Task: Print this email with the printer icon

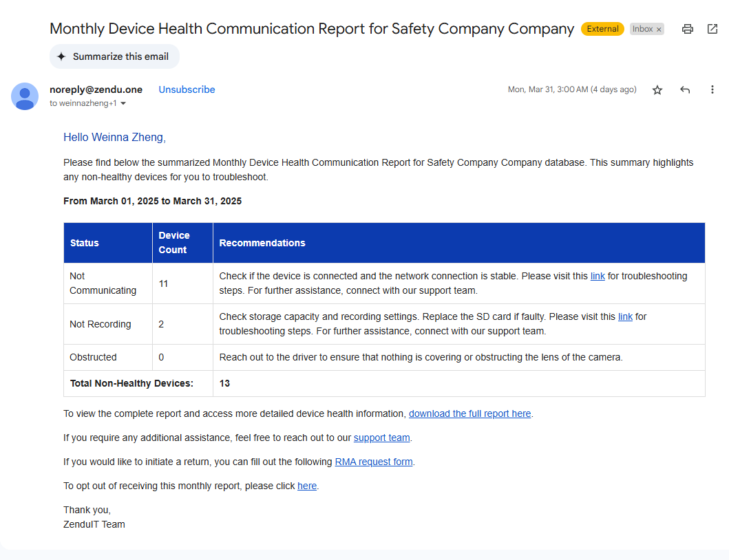Action: pos(687,29)
